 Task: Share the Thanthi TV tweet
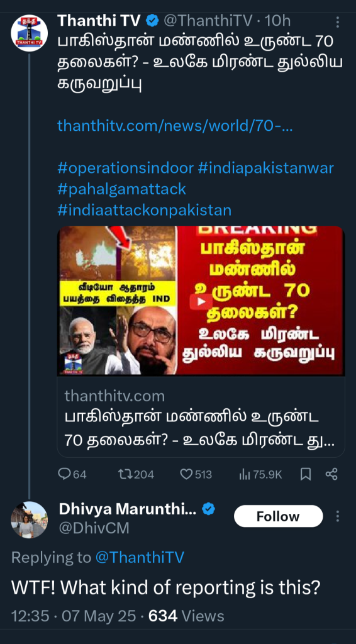331,475
